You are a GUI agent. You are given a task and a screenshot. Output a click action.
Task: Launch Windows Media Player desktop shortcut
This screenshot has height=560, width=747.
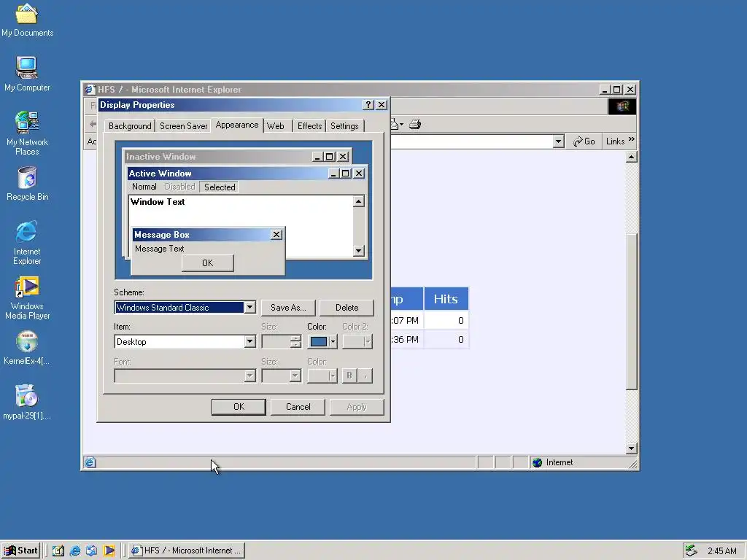click(x=27, y=297)
